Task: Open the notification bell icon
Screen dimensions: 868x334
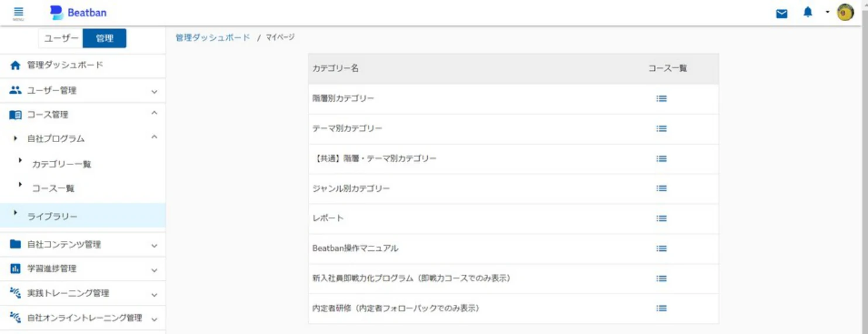Action: [808, 12]
